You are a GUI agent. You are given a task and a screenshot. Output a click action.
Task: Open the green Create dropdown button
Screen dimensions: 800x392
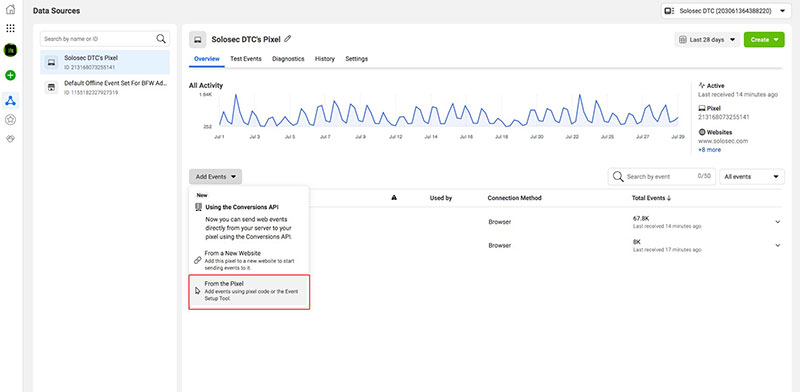(x=764, y=40)
